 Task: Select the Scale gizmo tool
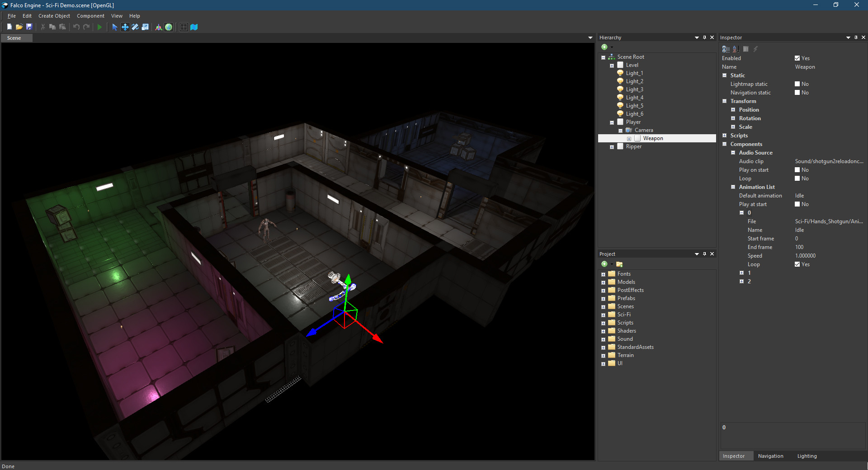(x=145, y=27)
